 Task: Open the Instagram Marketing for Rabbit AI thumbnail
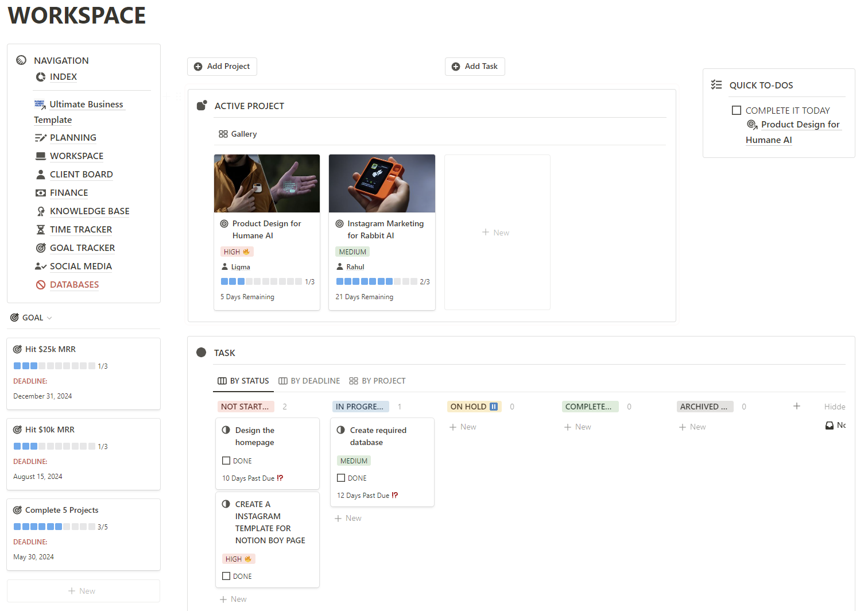[382, 183]
